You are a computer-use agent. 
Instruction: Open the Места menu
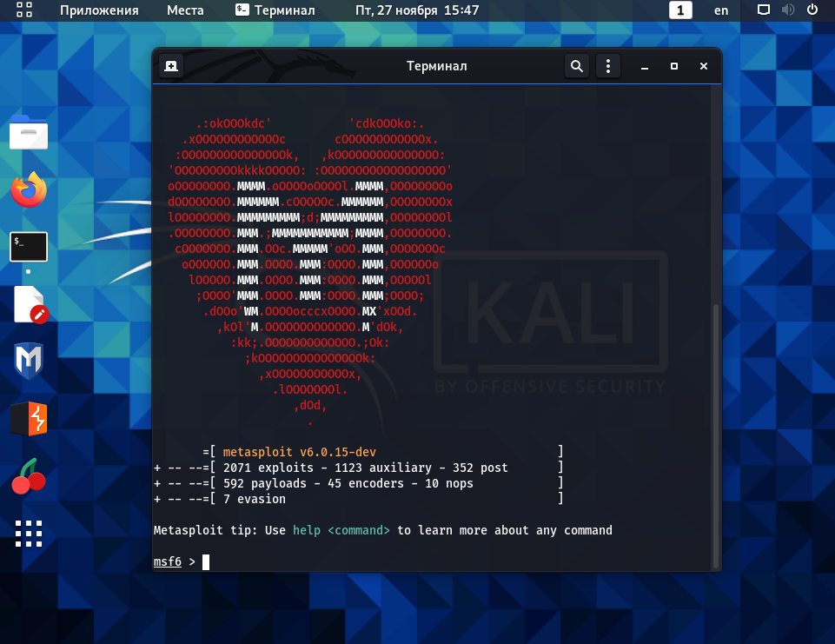(x=185, y=10)
